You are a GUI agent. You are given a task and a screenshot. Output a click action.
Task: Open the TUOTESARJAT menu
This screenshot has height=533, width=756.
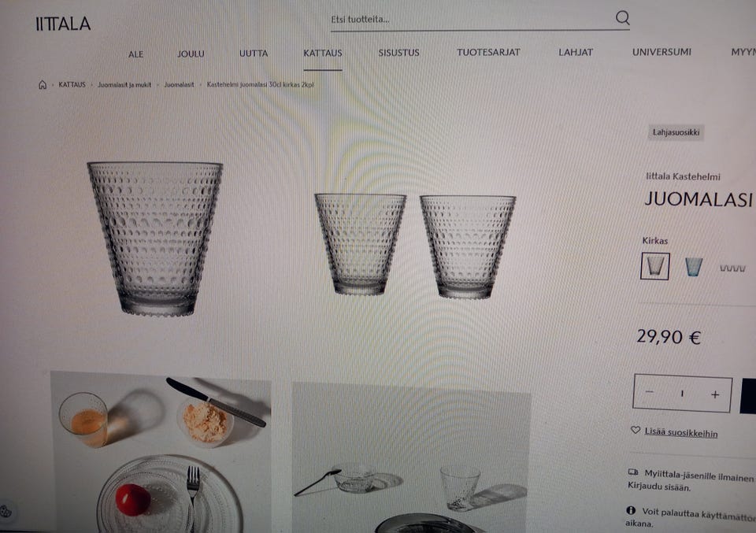[x=488, y=52]
